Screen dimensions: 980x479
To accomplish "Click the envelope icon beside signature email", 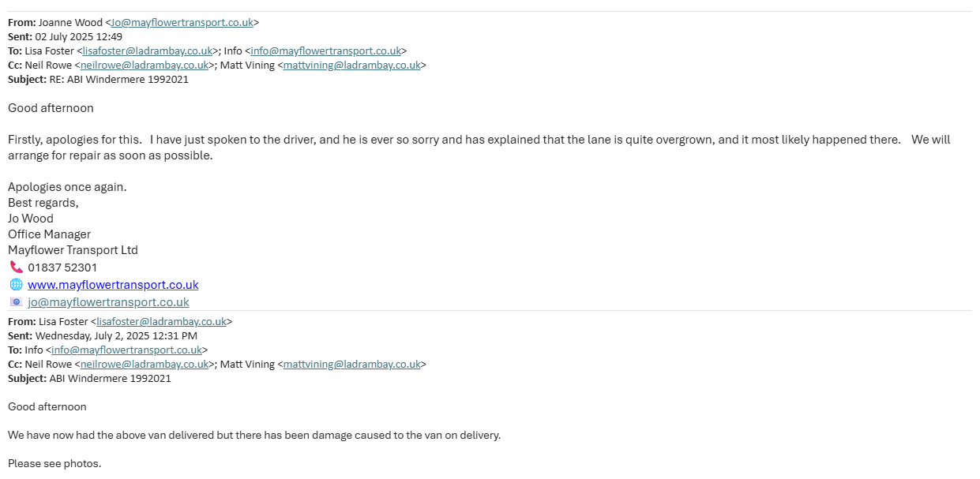I will pos(16,302).
